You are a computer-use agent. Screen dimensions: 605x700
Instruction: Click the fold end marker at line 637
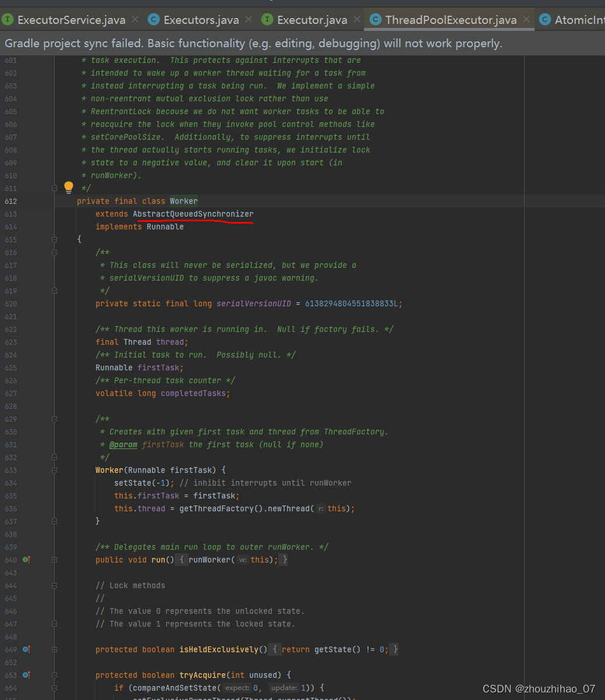[54, 521]
